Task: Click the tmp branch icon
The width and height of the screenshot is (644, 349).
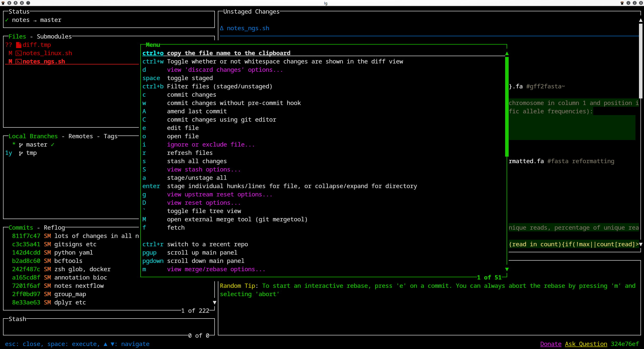Action: tap(21, 153)
